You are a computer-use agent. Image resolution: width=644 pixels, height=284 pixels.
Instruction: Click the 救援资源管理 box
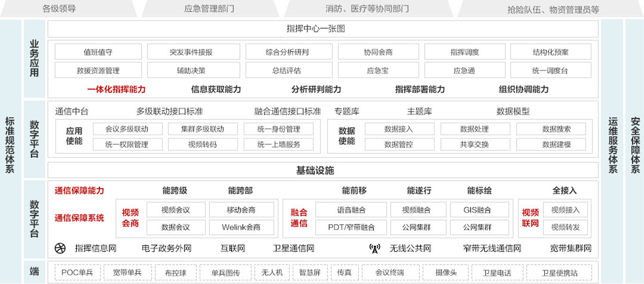point(98,70)
